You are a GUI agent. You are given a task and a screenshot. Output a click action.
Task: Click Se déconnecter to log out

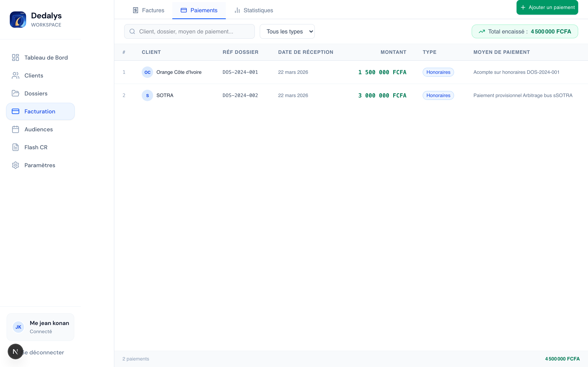43,353
